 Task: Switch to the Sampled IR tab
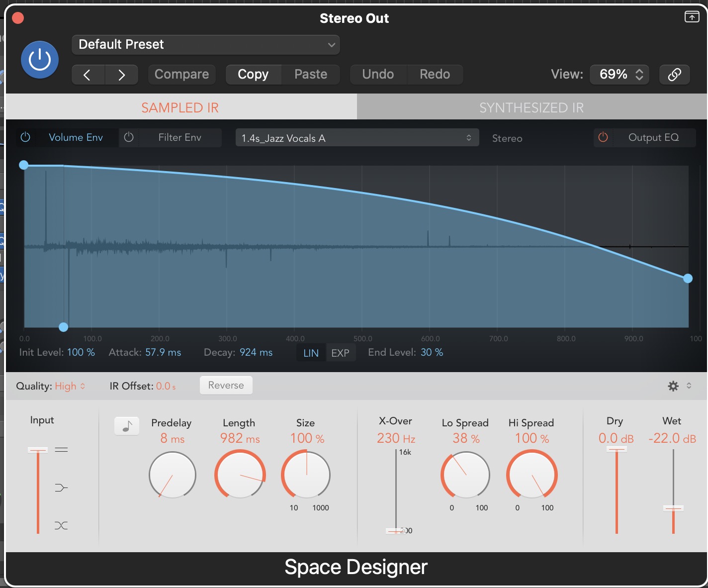(x=180, y=107)
